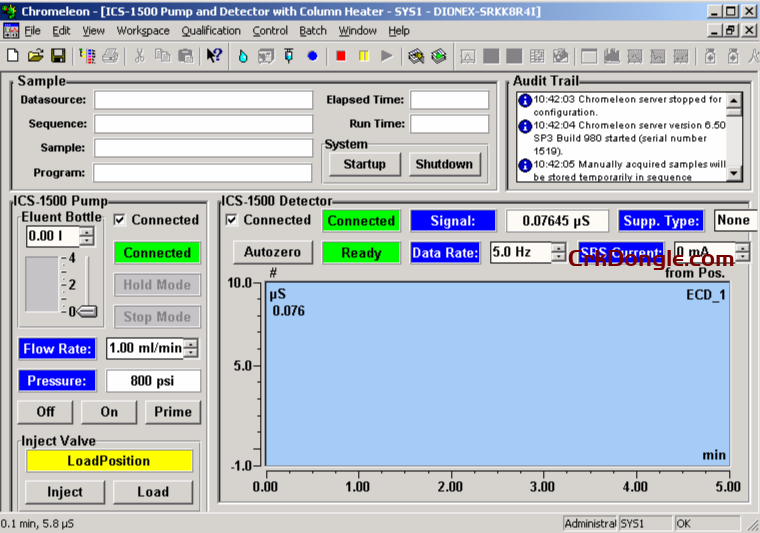Click the Inject valve button
The image size is (760, 533).
pos(65,492)
